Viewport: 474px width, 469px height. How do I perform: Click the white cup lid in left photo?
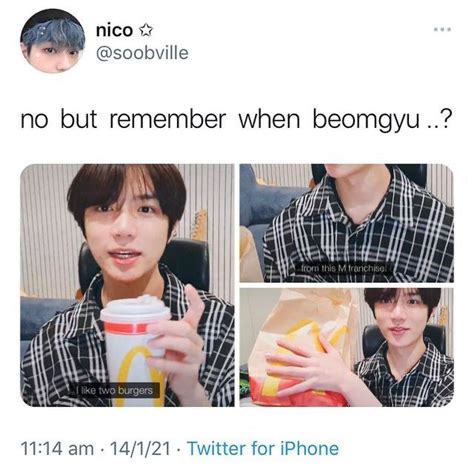click(135, 308)
